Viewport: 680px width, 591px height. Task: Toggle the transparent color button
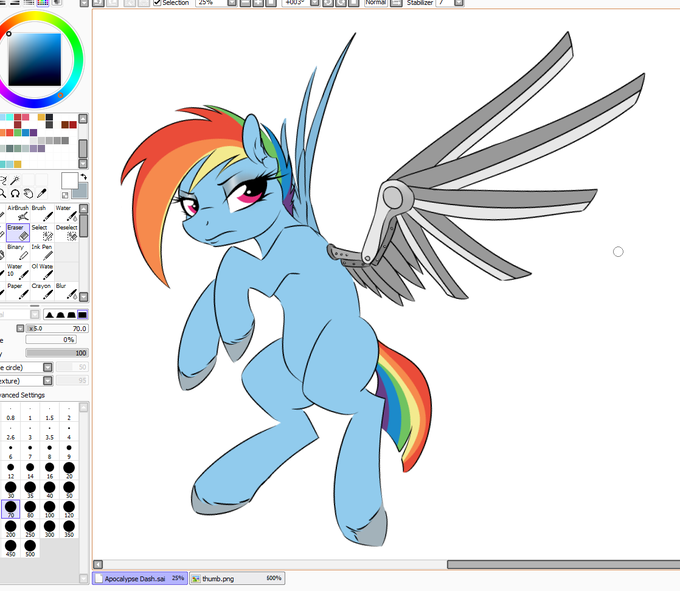(x=65, y=195)
